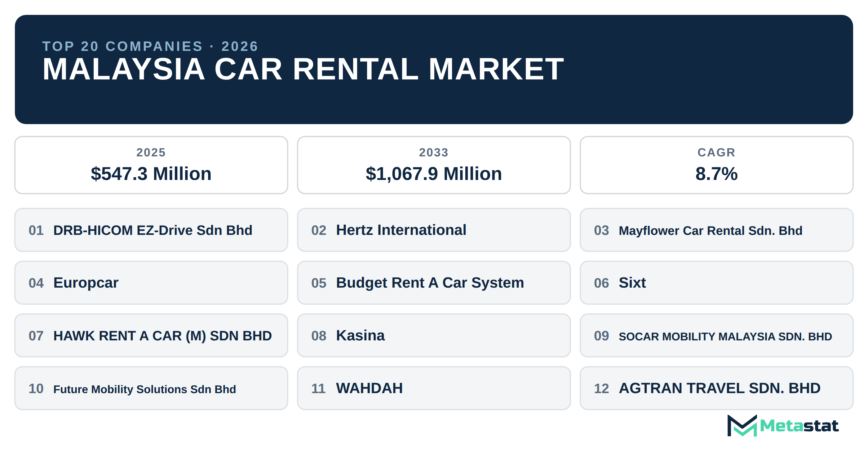Click the DRB-HICOM EZ-Drive Sdn Bhd card
Viewport: 868px width, 453px height.
pyautogui.click(x=151, y=230)
